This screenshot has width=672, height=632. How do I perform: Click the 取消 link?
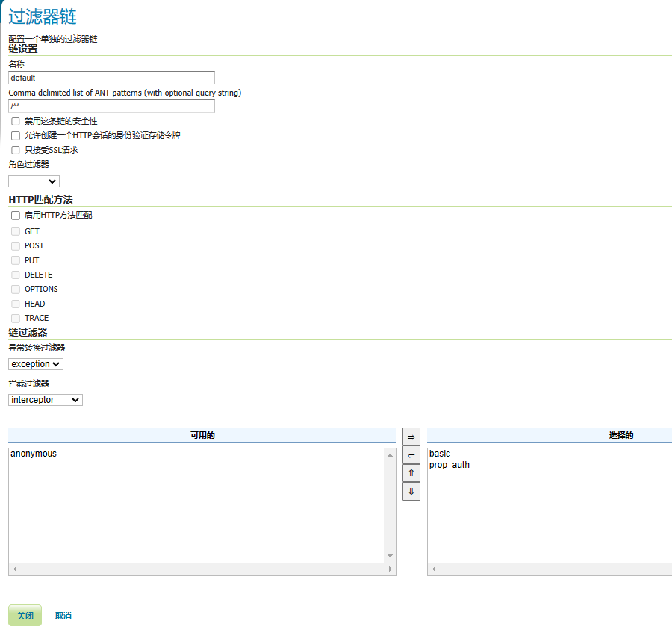[x=63, y=616]
